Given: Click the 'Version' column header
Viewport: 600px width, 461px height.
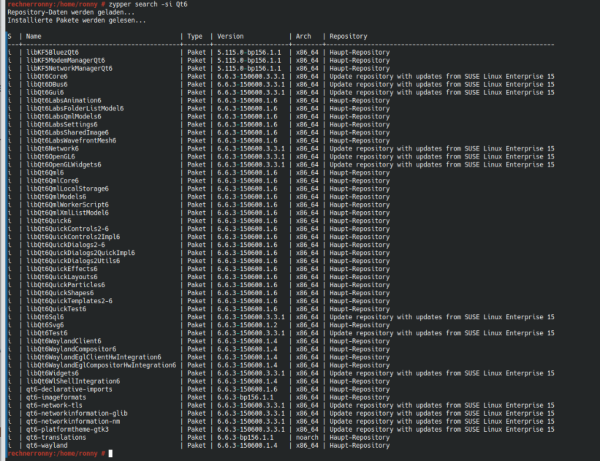Looking at the screenshot, I should [230, 36].
